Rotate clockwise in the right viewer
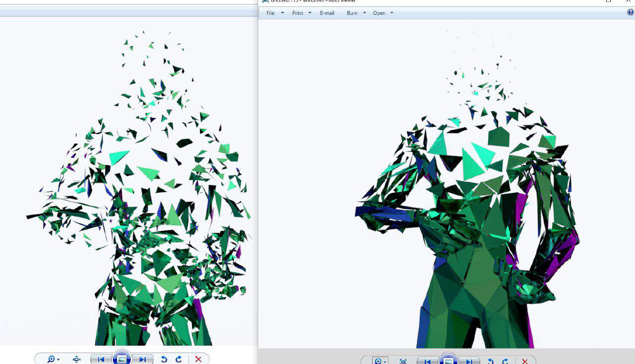The width and height of the screenshot is (635, 364). pos(505,361)
